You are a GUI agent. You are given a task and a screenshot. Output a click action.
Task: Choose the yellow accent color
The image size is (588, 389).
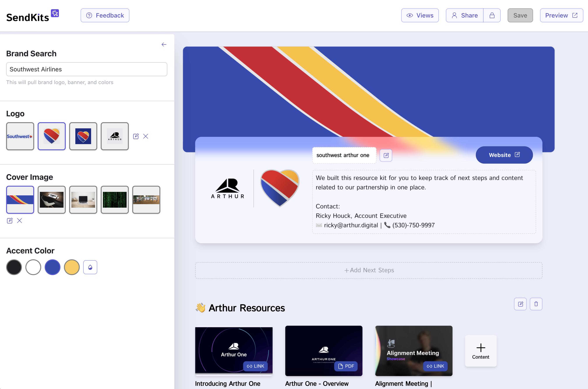72,267
